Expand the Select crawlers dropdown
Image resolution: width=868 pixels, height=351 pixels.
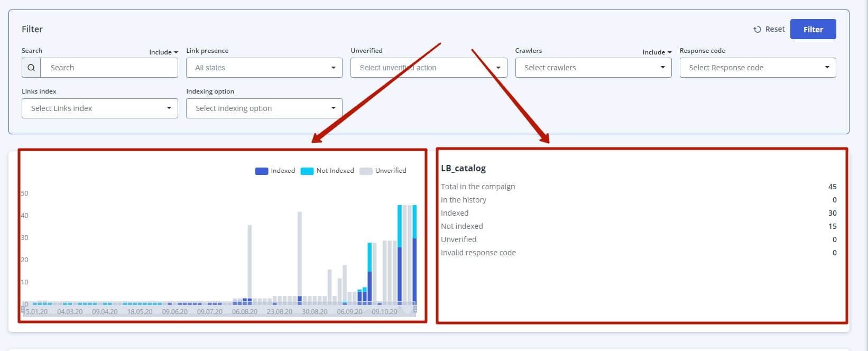pyautogui.click(x=594, y=68)
